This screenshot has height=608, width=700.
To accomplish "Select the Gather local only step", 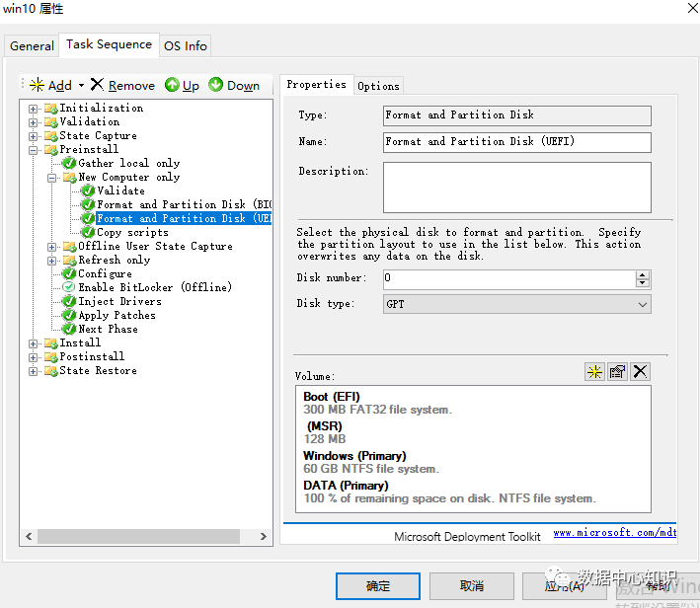I will (x=129, y=164).
